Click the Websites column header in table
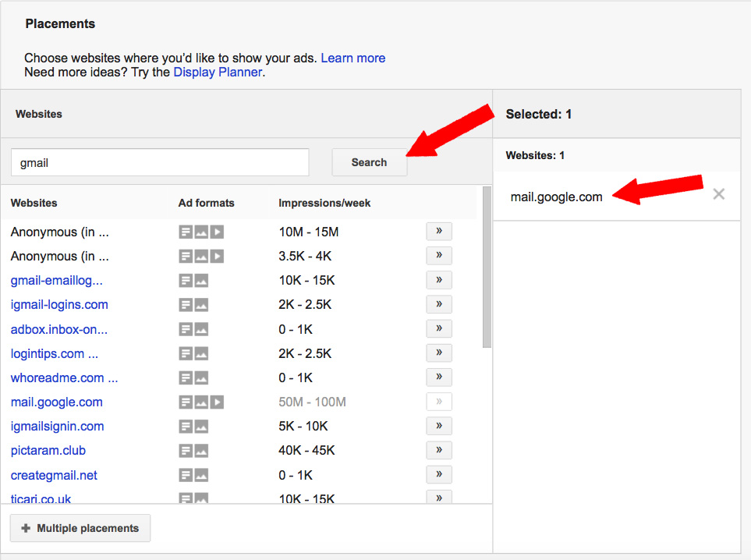 [x=34, y=203]
